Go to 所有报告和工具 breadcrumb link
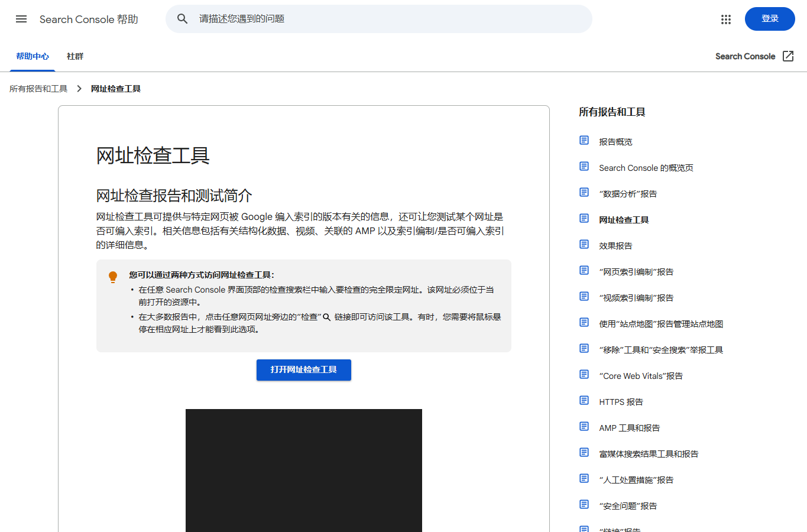 [38, 89]
